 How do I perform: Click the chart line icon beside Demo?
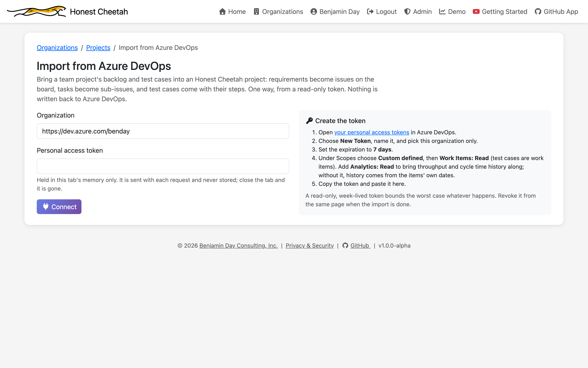click(x=442, y=12)
